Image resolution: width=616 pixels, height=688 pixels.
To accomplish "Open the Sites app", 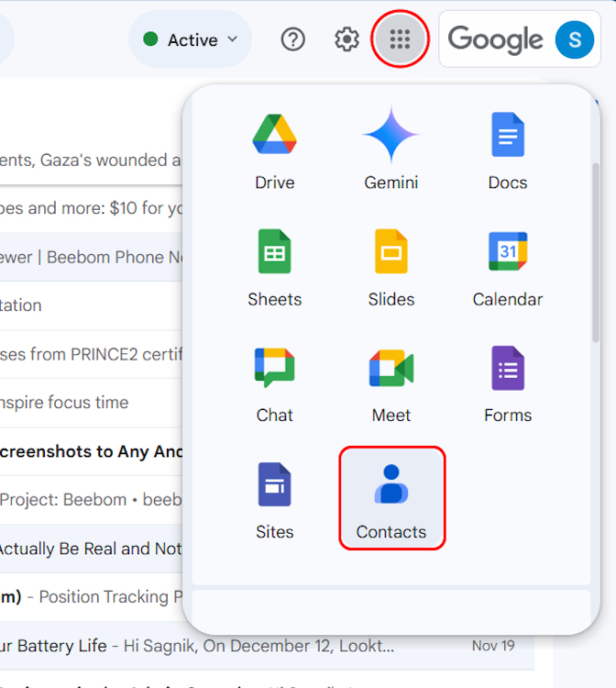I will coord(274,500).
